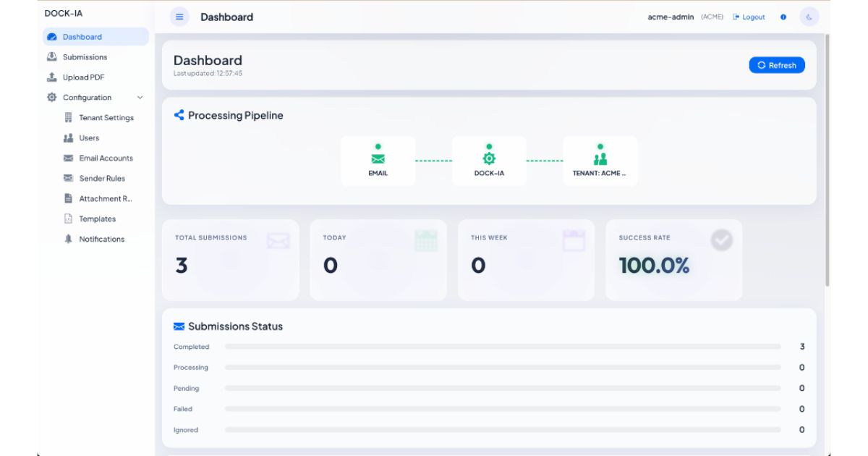Image resolution: width=868 pixels, height=456 pixels.
Task: Click the Attachment Rules document icon
Action: click(69, 198)
